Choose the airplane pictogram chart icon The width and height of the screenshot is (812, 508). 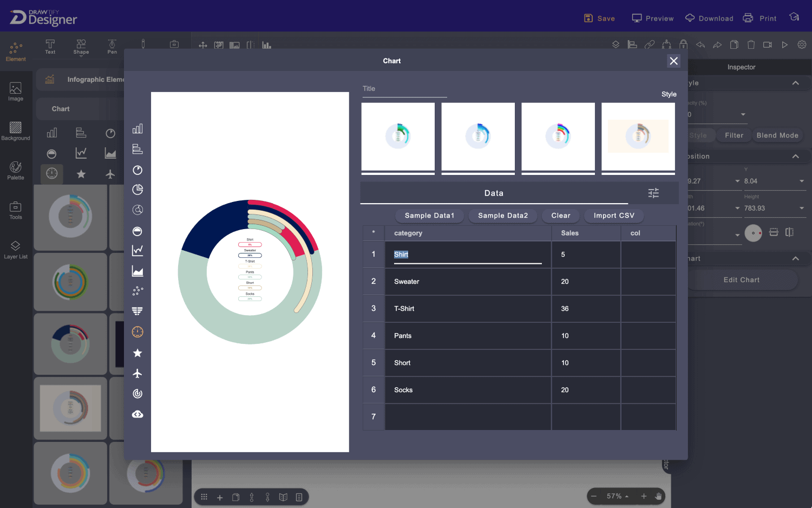(137, 374)
